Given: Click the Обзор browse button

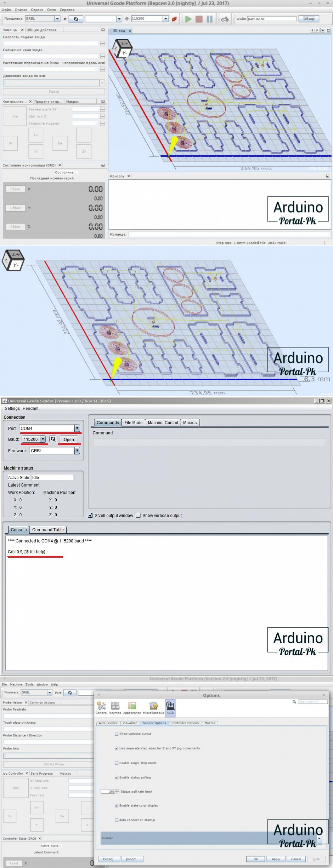Looking at the screenshot, I should 309,19.
